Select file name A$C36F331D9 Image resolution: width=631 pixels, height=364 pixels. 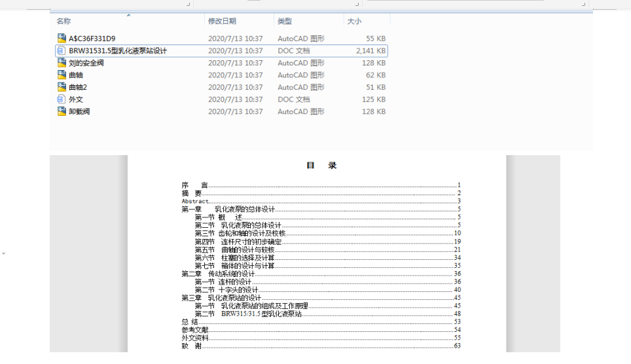point(92,39)
